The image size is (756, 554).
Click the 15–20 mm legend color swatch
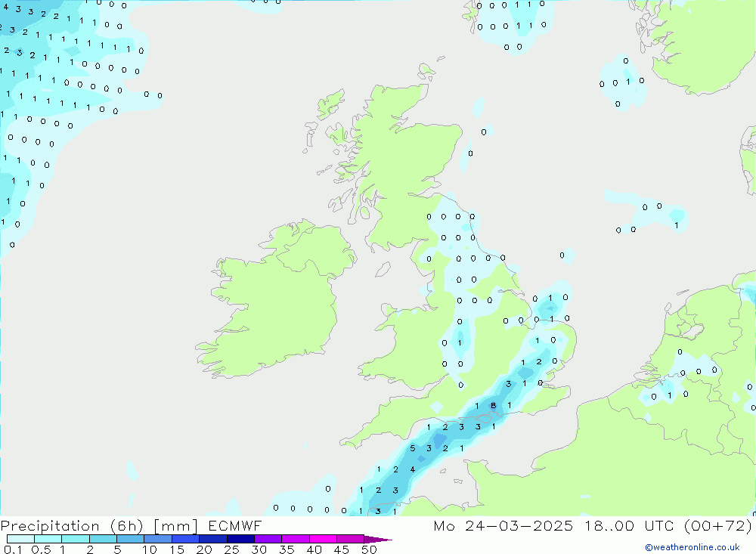[186, 539]
